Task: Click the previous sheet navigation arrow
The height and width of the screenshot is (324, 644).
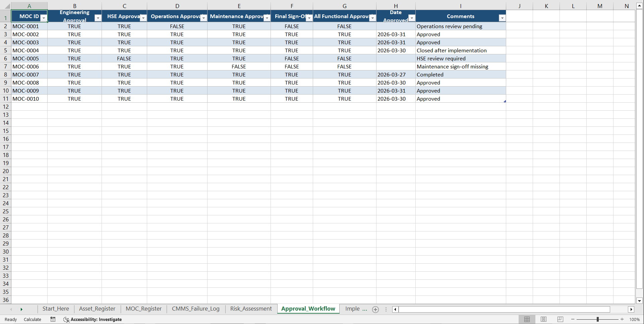Action: point(11,309)
